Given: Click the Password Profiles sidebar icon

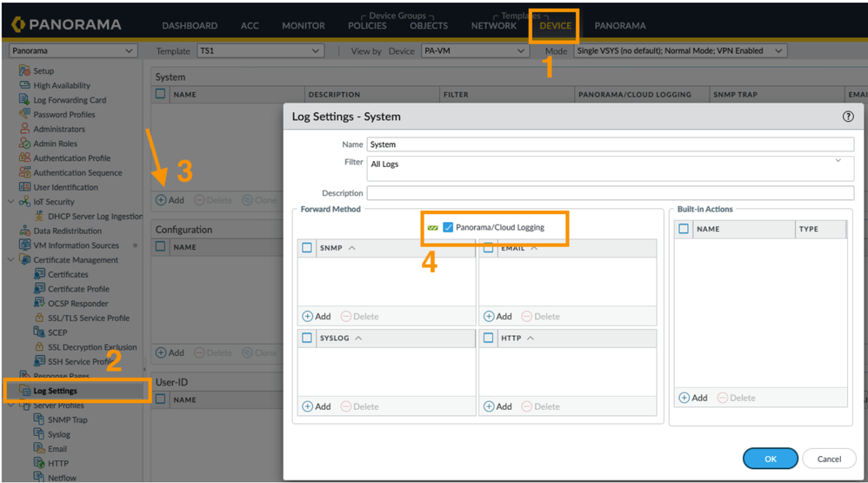Looking at the screenshot, I should point(24,114).
